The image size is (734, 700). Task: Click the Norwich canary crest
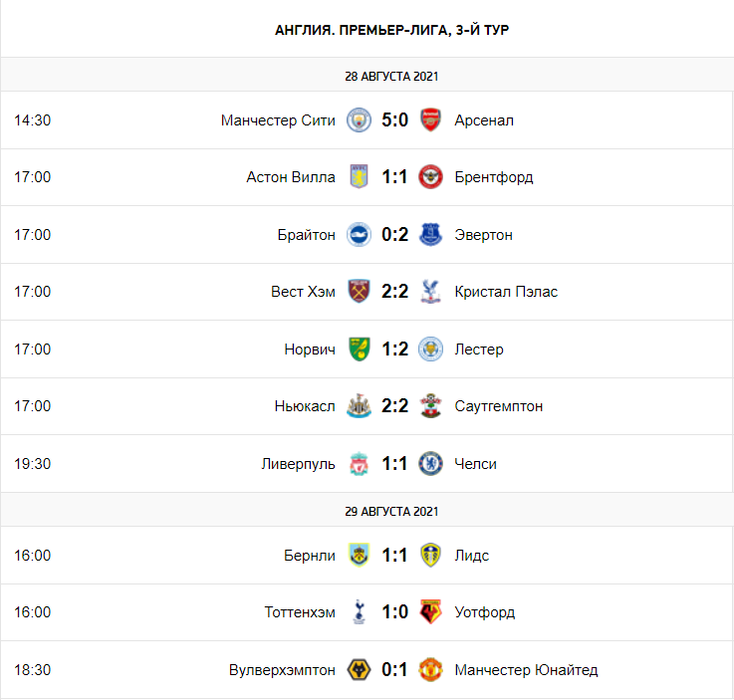point(359,350)
